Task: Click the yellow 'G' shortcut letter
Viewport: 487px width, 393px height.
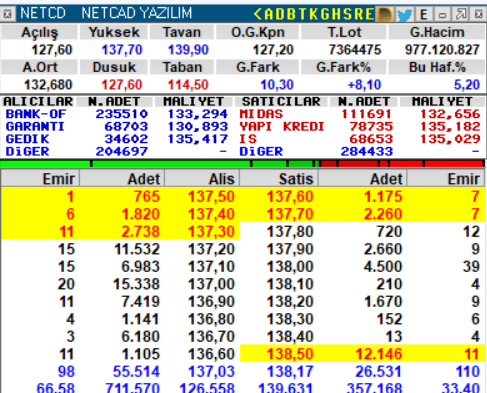Action: 325,14
